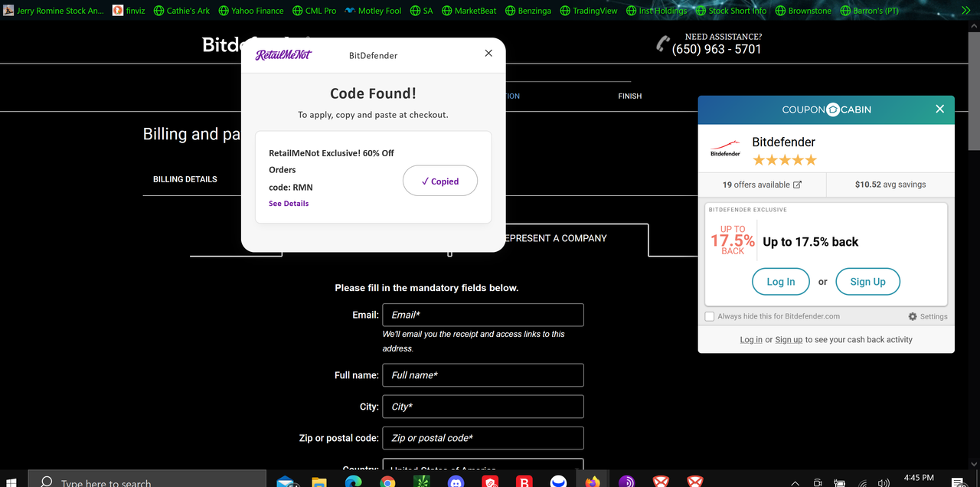Open the 19 offers available link
Screen dimensions: 980x487
click(x=762, y=185)
